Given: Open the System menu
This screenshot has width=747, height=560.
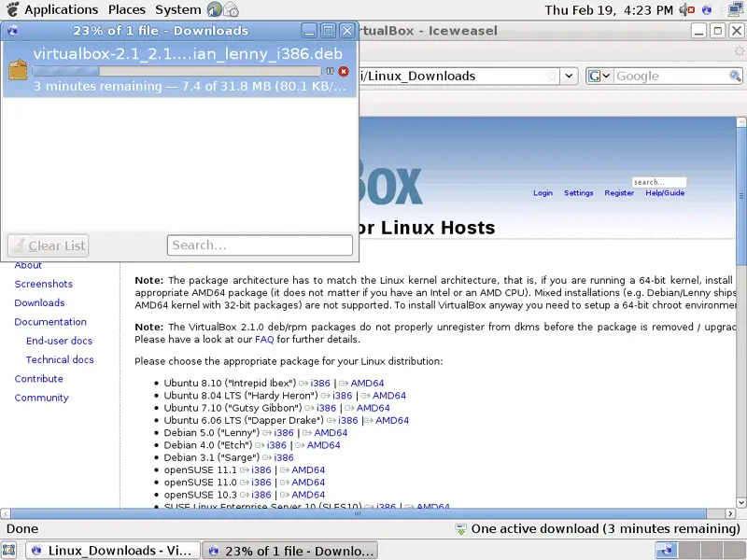Looking at the screenshot, I should coord(177,9).
